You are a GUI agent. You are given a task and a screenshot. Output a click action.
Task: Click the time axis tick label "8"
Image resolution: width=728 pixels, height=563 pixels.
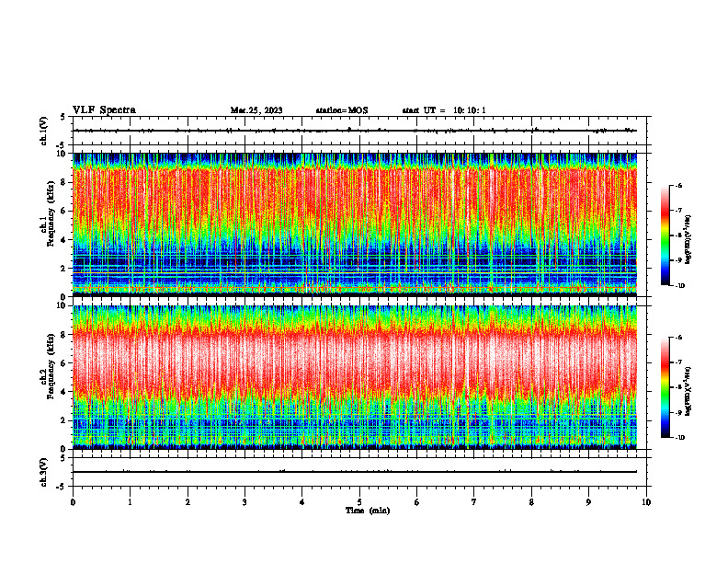531,502
